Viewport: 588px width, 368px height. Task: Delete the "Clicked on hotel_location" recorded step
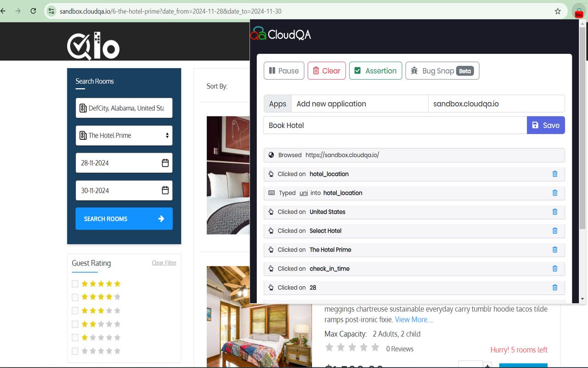(554, 174)
